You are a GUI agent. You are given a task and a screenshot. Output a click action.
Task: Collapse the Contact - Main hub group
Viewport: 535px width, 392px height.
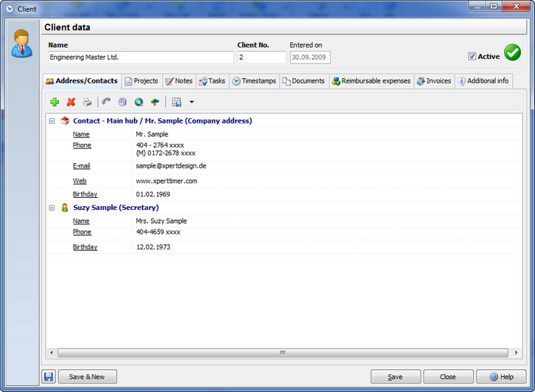(52, 121)
